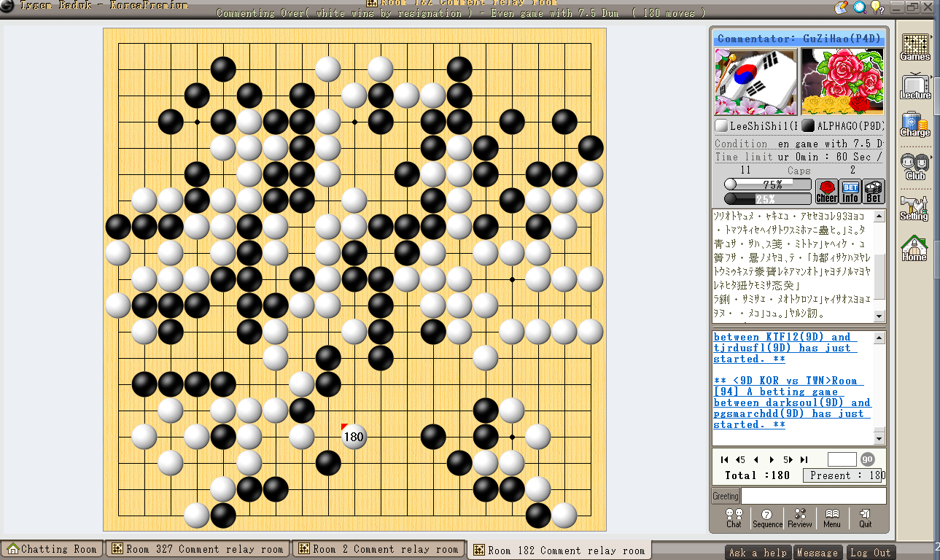
Task: Step back one move
Action: click(x=756, y=459)
